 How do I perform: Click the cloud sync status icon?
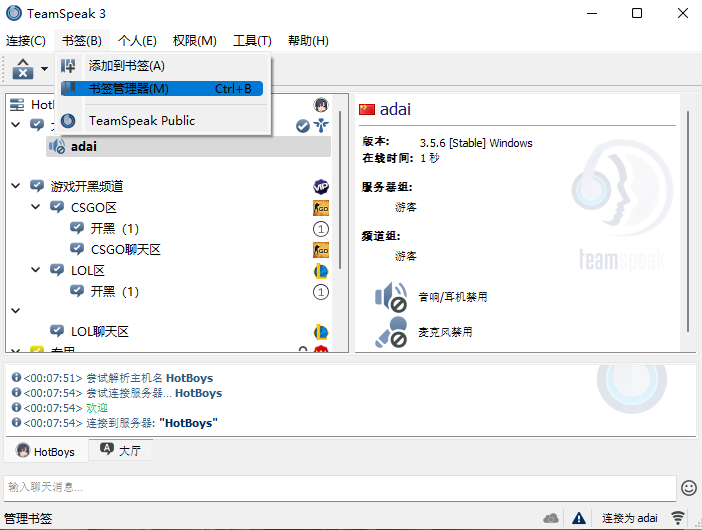tap(551, 518)
